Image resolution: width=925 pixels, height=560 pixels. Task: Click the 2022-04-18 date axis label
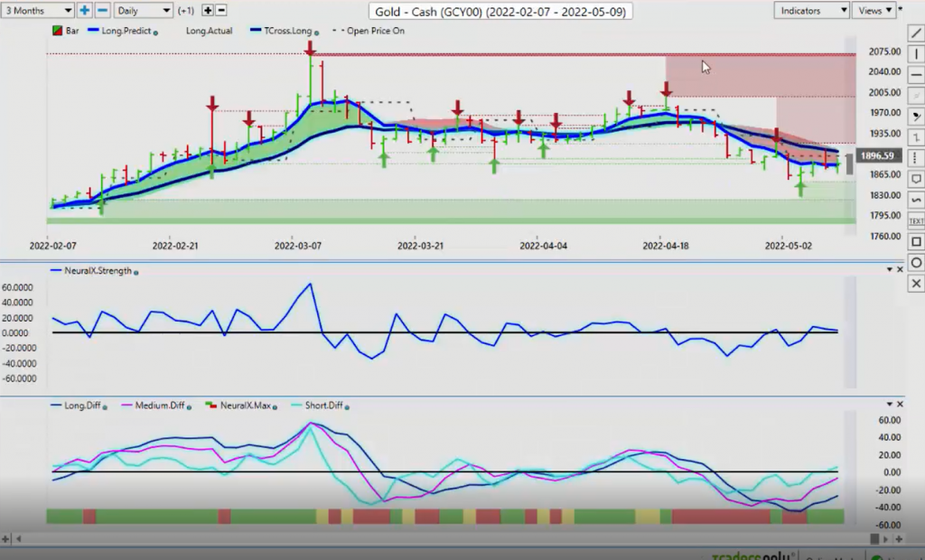coord(666,246)
